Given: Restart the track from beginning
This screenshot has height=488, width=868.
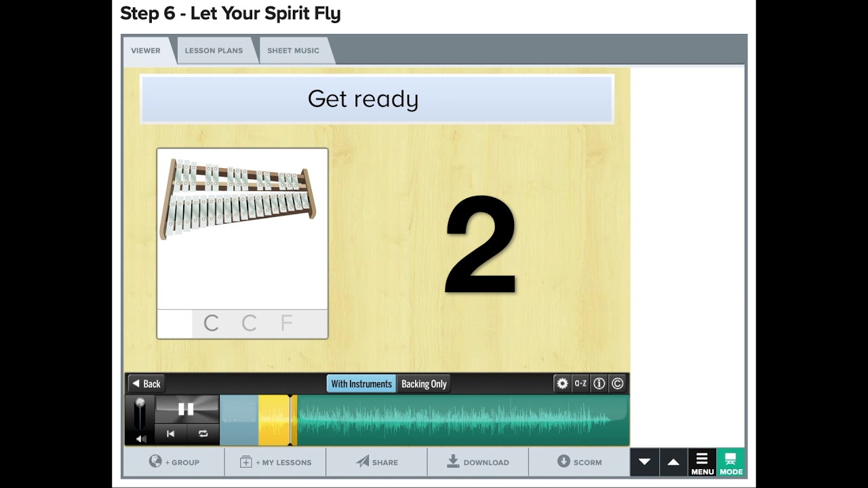Looking at the screenshot, I should 171,434.
